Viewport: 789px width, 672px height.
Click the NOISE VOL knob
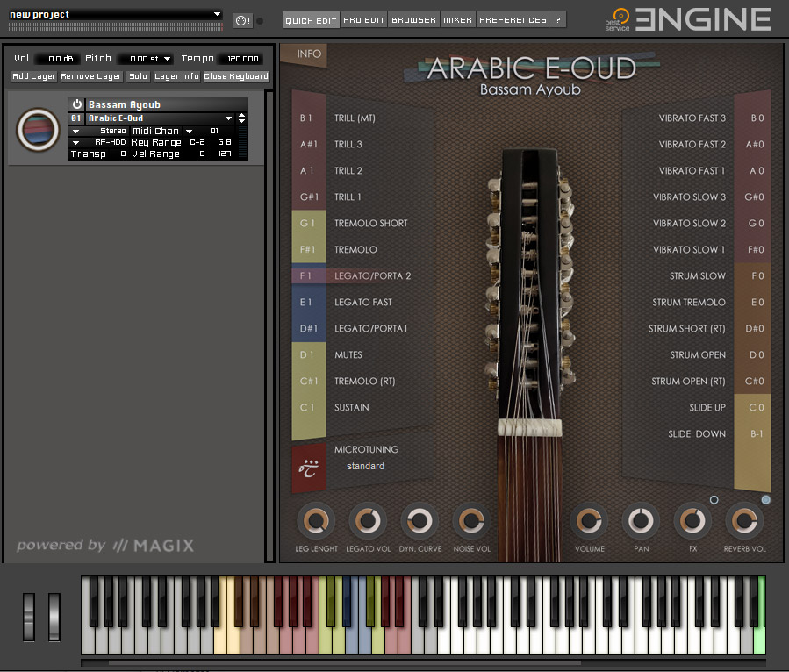click(x=471, y=521)
